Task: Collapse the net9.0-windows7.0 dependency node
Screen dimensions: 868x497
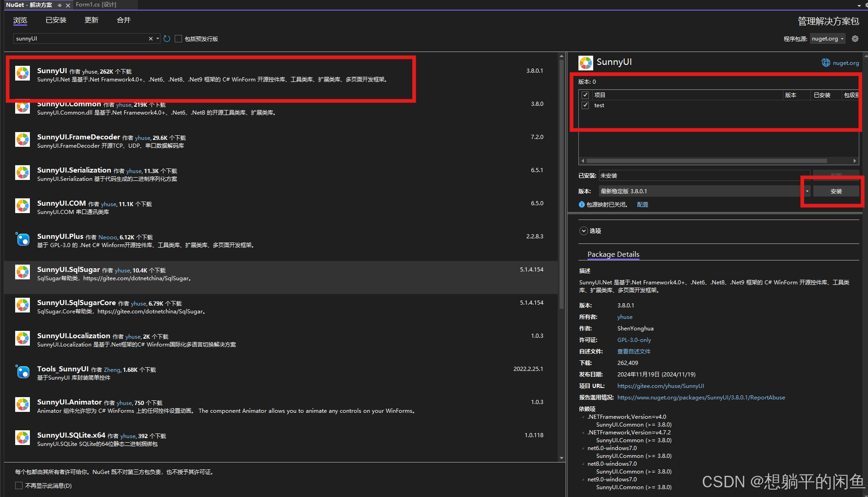Action: tap(583, 480)
